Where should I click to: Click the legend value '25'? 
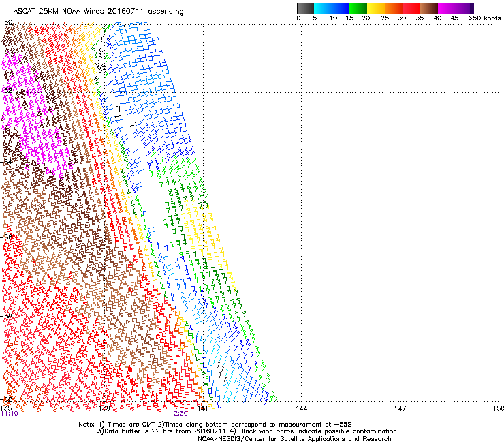(385, 18)
